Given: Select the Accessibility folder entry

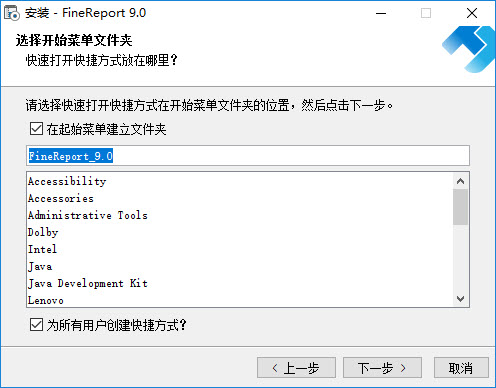Looking at the screenshot, I should click(x=240, y=181).
